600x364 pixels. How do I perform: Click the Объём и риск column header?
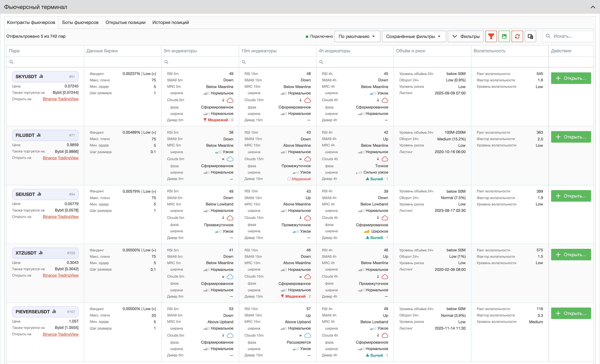point(432,51)
